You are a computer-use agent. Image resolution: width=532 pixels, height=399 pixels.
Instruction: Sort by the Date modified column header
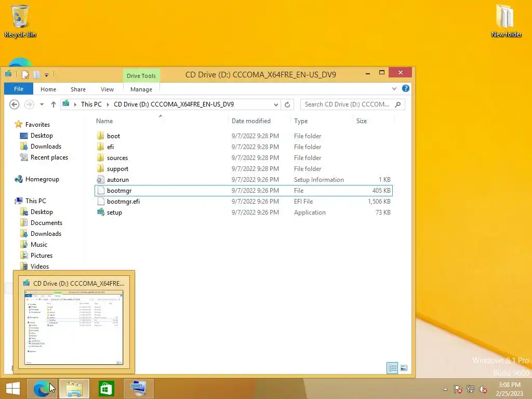click(251, 121)
